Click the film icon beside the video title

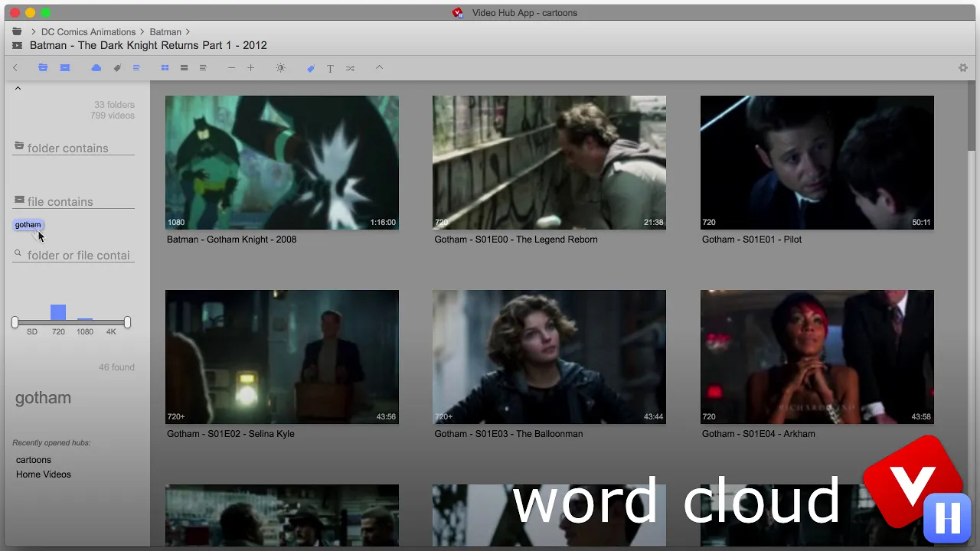[17, 46]
